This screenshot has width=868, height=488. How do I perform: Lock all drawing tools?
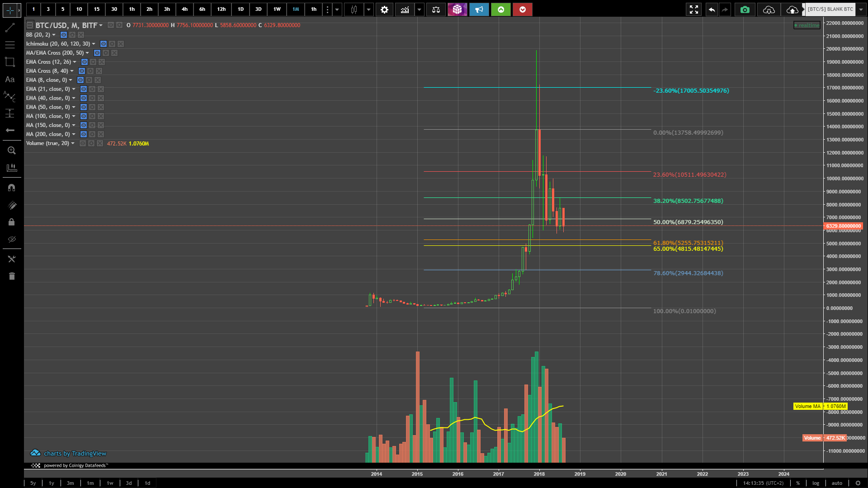(x=12, y=222)
